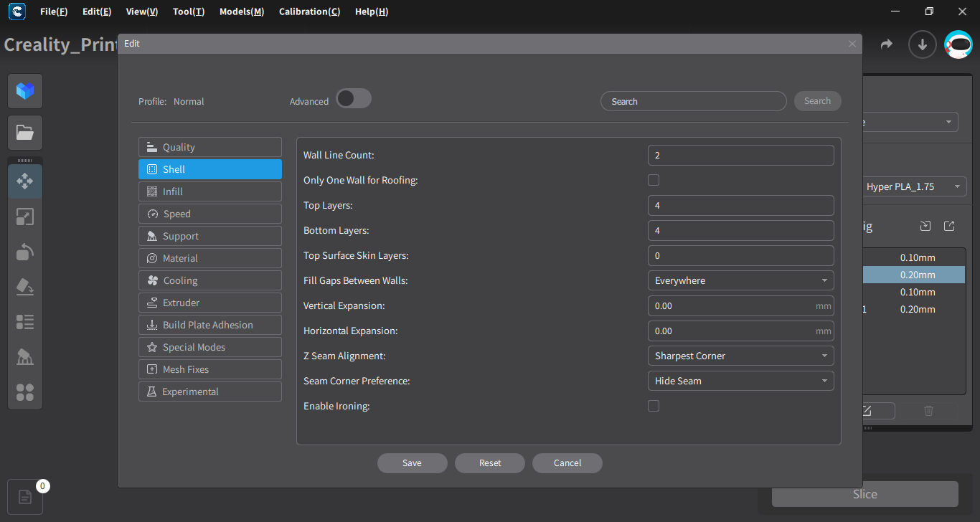Open the Support settings category
The height and width of the screenshot is (522, 980).
click(210, 236)
